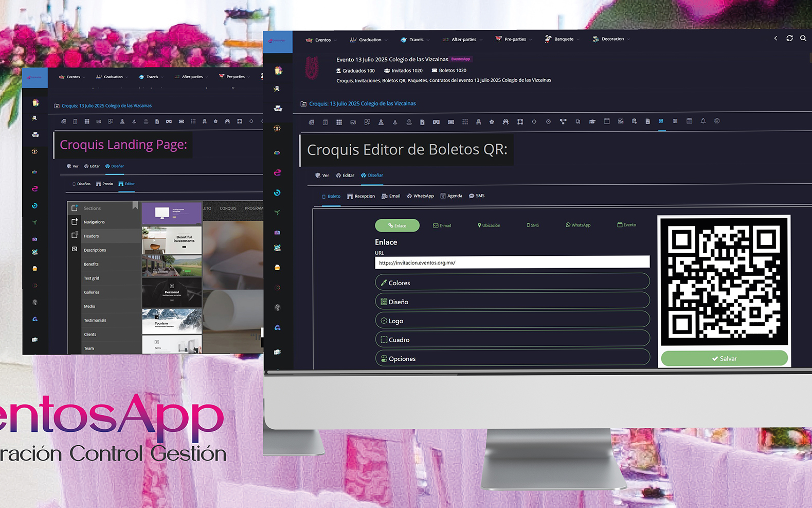Open After-parties menu in QR editor window
Viewport: 812px width, 508px height.
[462, 39]
